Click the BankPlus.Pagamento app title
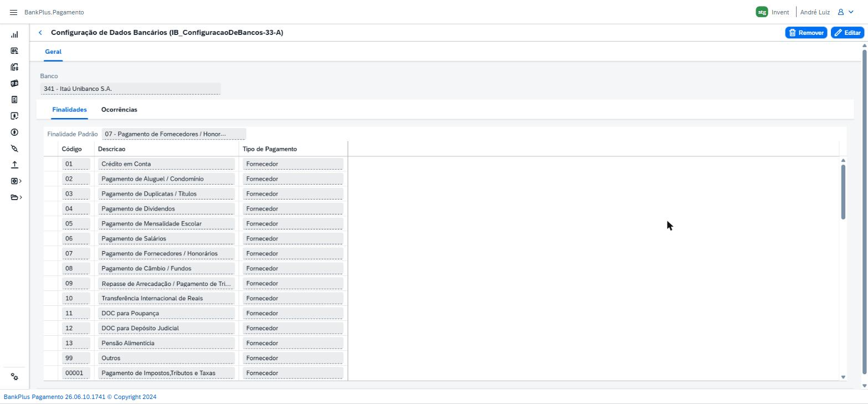 pos(54,12)
